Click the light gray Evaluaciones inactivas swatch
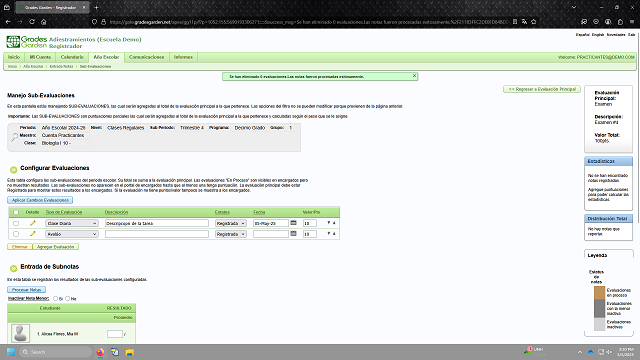 pos(599,324)
